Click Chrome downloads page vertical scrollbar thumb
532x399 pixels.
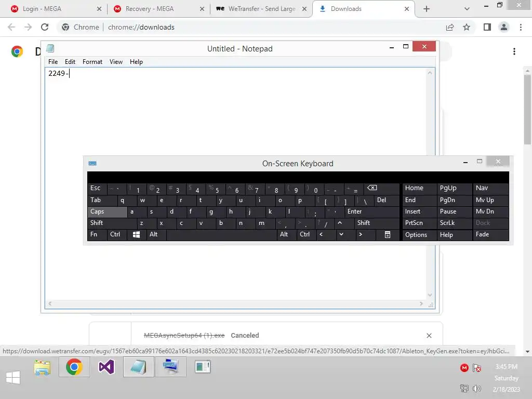(x=527, y=109)
